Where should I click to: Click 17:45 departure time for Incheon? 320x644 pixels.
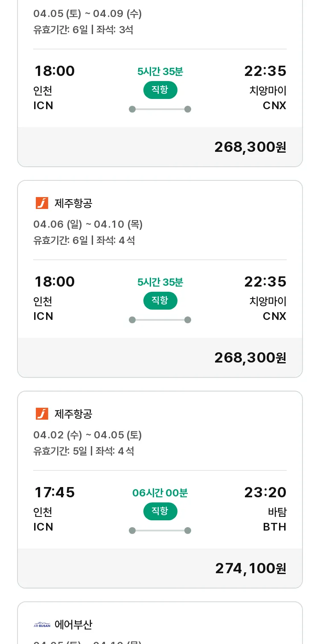pos(55,492)
